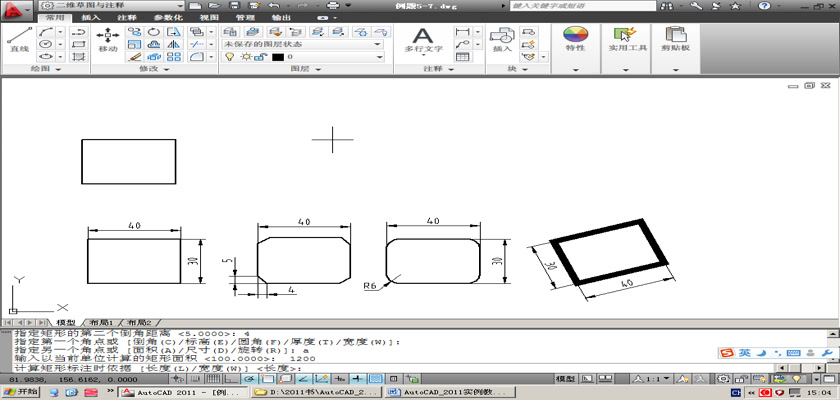Select the Erase tool in Modify panel

coord(134,56)
